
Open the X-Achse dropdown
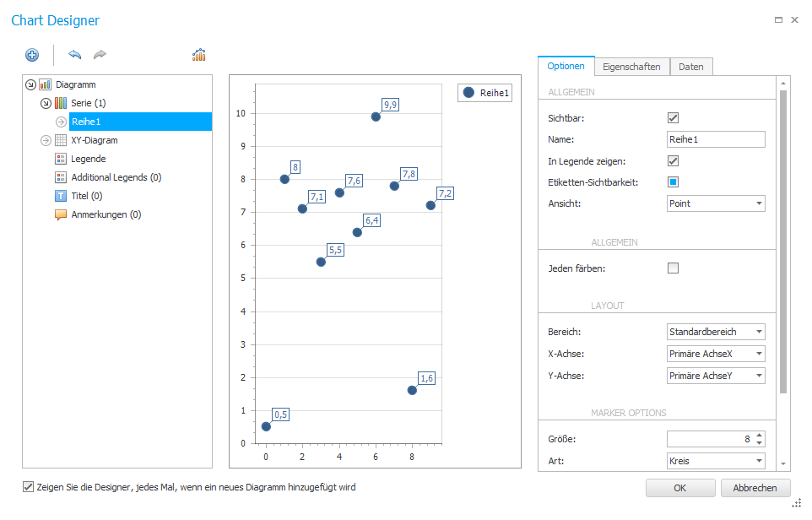(716, 354)
